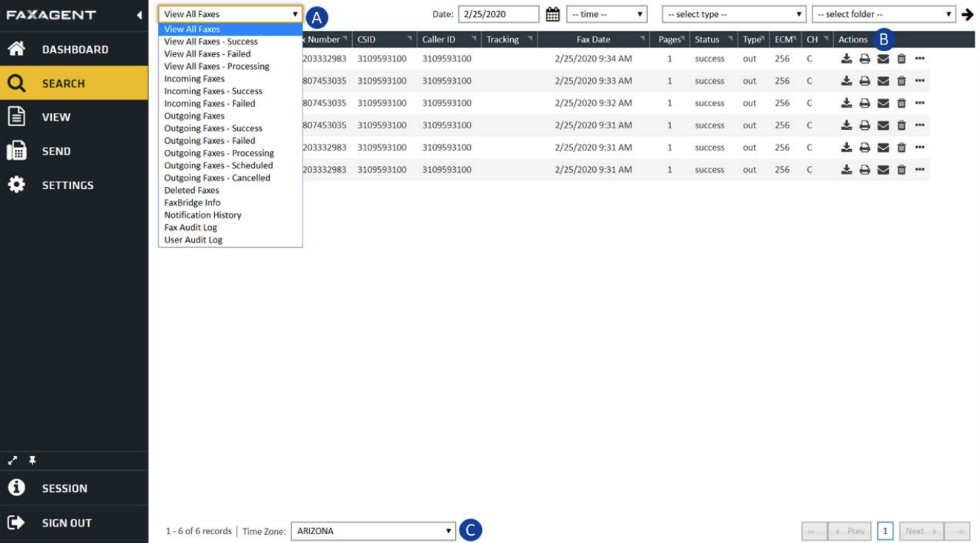This screenshot has width=980, height=543.
Task: Email the fax dated 2/25/2020 9:34 AM
Action: coord(883,59)
